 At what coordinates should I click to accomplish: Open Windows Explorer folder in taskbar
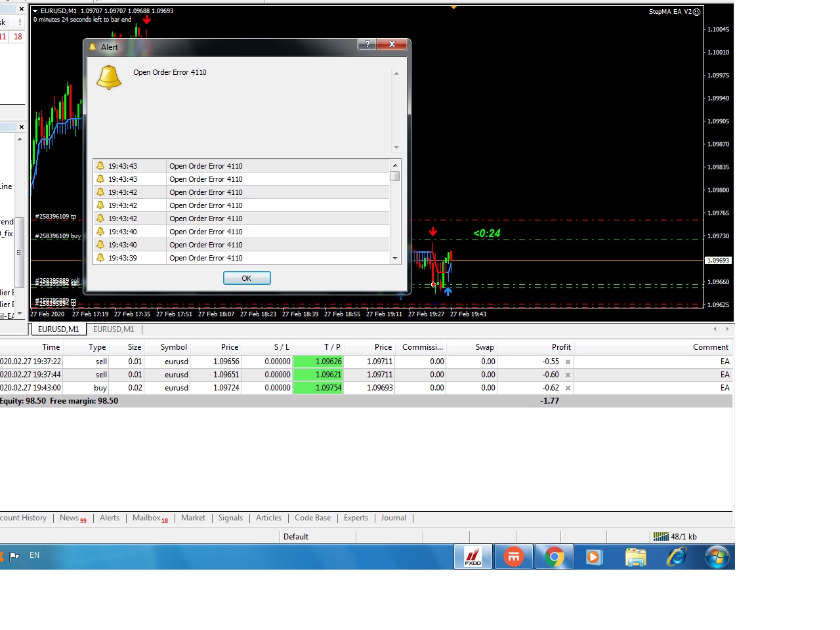635,557
